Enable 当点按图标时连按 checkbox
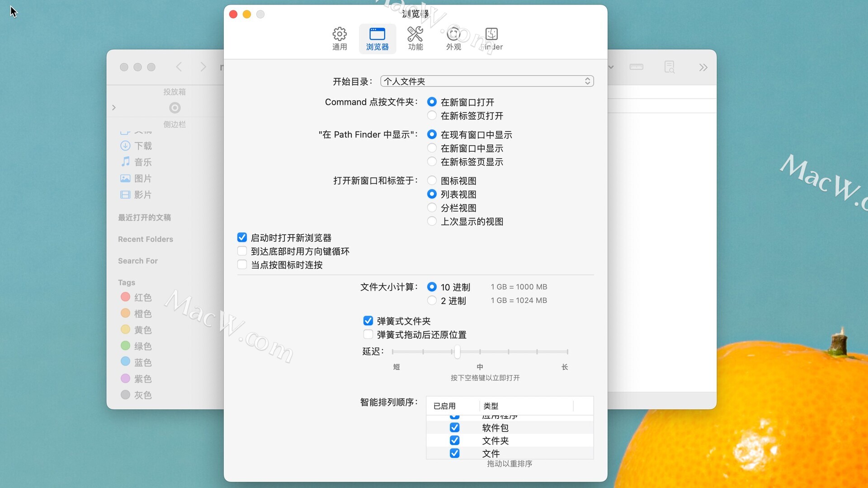868x488 pixels. coord(242,265)
